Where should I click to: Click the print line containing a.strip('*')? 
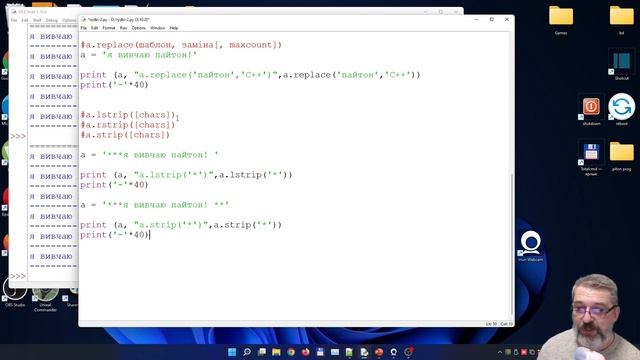[x=181, y=225]
